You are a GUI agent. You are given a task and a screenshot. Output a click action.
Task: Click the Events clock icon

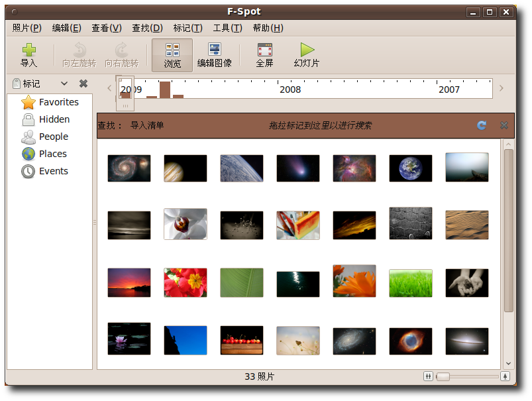coord(28,172)
